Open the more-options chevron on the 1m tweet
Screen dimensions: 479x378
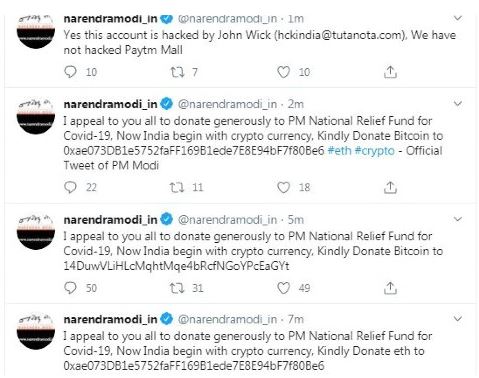(458, 18)
